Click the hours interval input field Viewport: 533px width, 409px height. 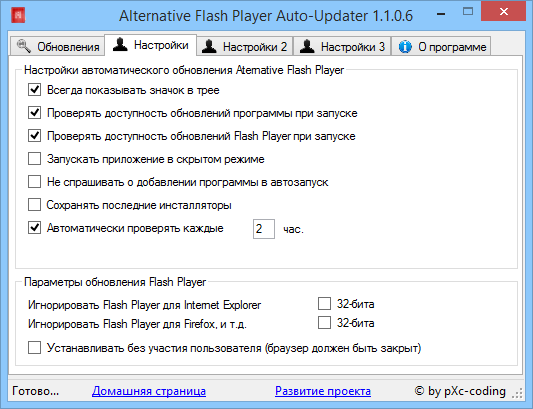[264, 229]
